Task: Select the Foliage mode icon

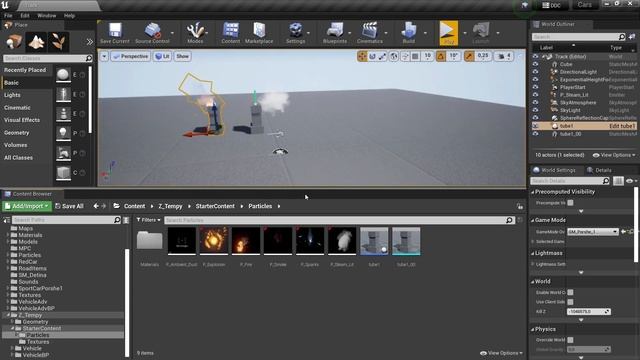Action: pyautogui.click(x=58, y=42)
